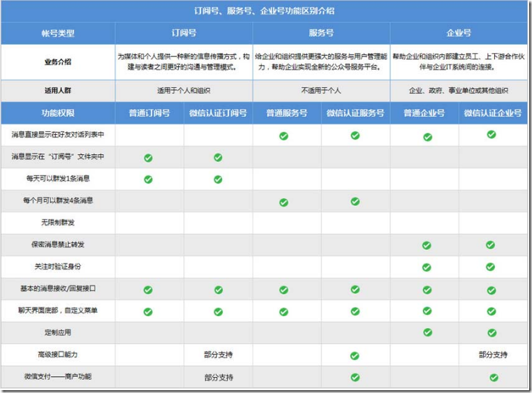532x393 pixels.
Task: Click 微信认证企业号 checkmark in 自定义菜单 row
Action: click(492, 311)
